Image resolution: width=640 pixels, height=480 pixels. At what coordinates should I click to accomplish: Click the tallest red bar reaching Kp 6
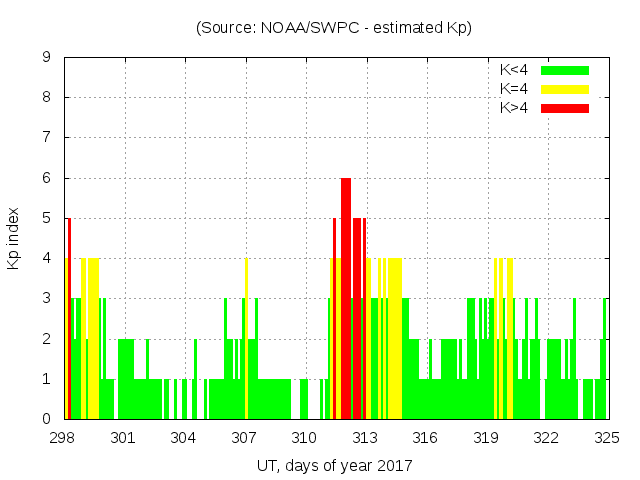click(346, 298)
